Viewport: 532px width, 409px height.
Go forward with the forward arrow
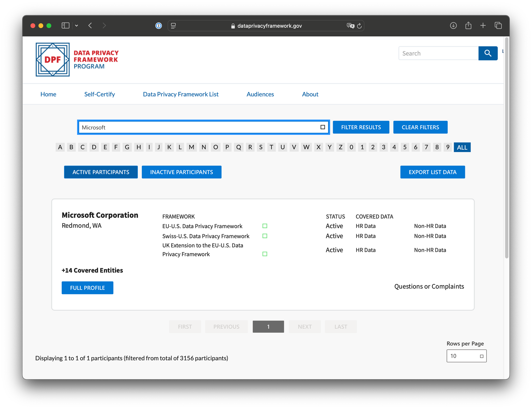[104, 26]
